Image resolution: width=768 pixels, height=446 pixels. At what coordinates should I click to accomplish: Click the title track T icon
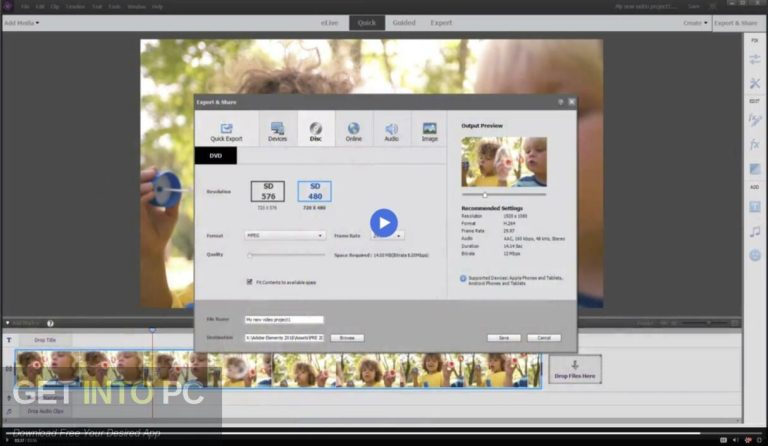pyautogui.click(x=9, y=340)
